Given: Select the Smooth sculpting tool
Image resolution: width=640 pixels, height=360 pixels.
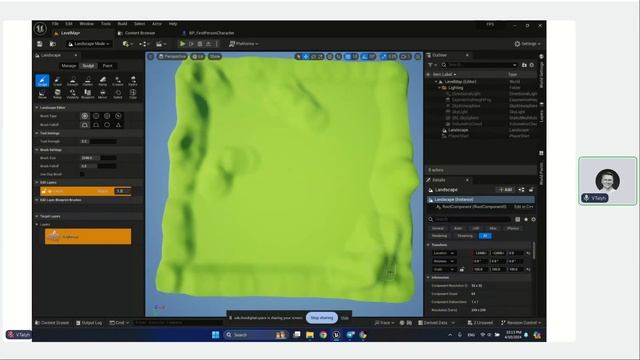Looking at the screenshot, I should click(x=72, y=81).
